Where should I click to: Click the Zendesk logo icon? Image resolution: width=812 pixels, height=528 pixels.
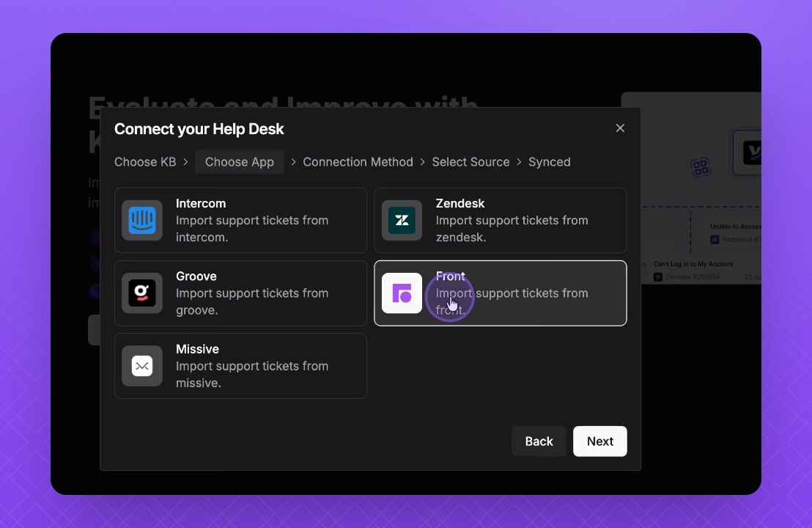point(402,220)
